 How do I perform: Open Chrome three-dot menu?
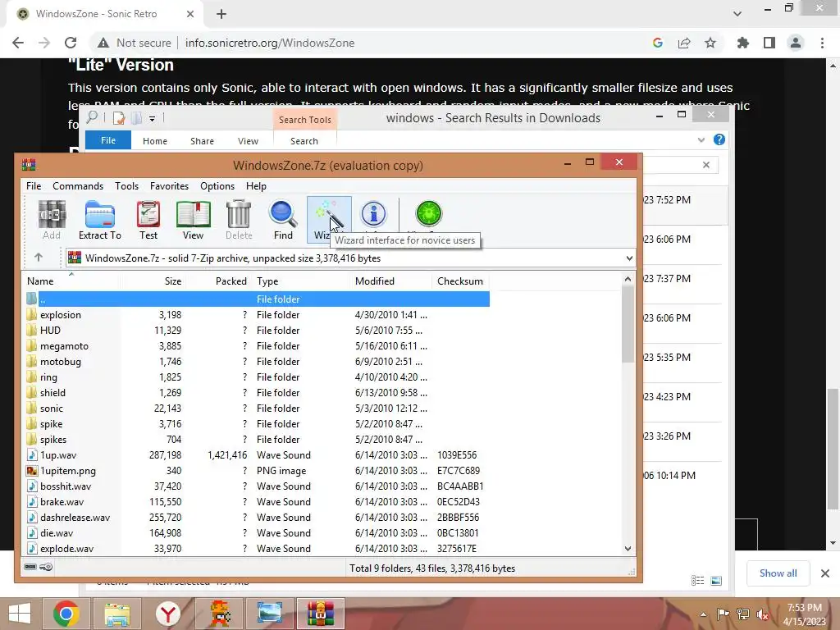click(822, 43)
